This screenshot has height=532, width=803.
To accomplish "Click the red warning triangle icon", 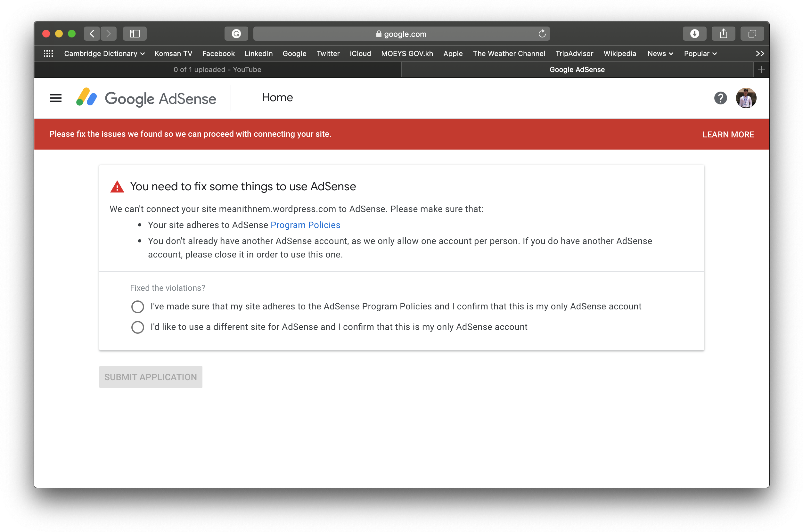I will [x=117, y=187].
